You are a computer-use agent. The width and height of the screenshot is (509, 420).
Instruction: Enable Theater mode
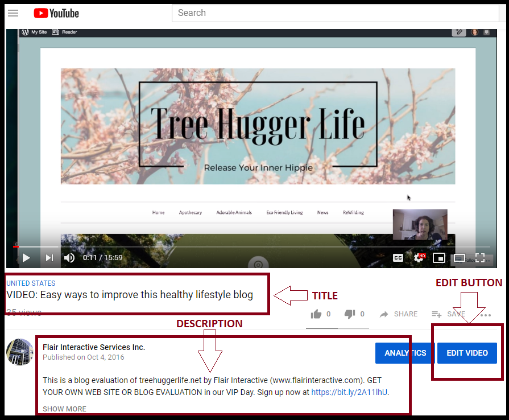click(460, 257)
